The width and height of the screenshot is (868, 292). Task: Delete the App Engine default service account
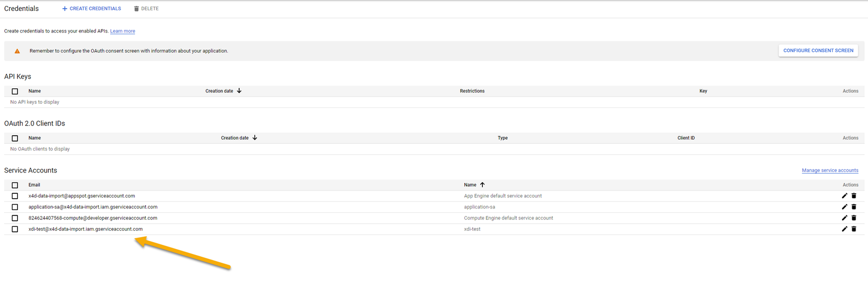click(x=853, y=196)
